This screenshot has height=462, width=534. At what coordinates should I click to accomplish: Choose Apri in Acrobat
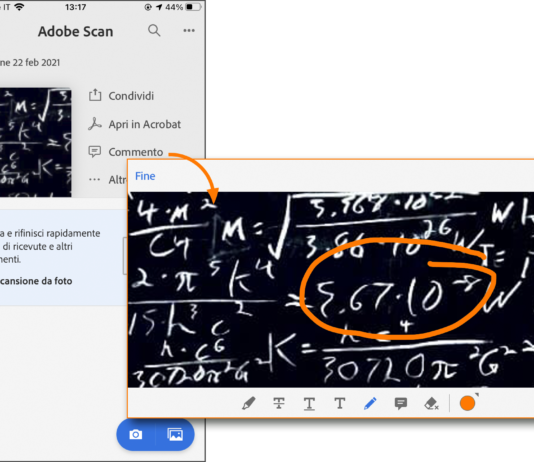click(x=144, y=124)
